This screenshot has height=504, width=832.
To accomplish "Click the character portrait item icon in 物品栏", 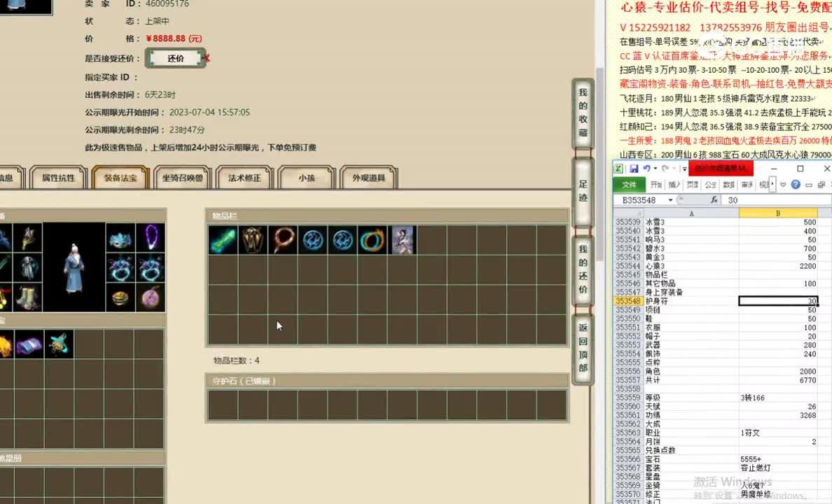I will 403,240.
